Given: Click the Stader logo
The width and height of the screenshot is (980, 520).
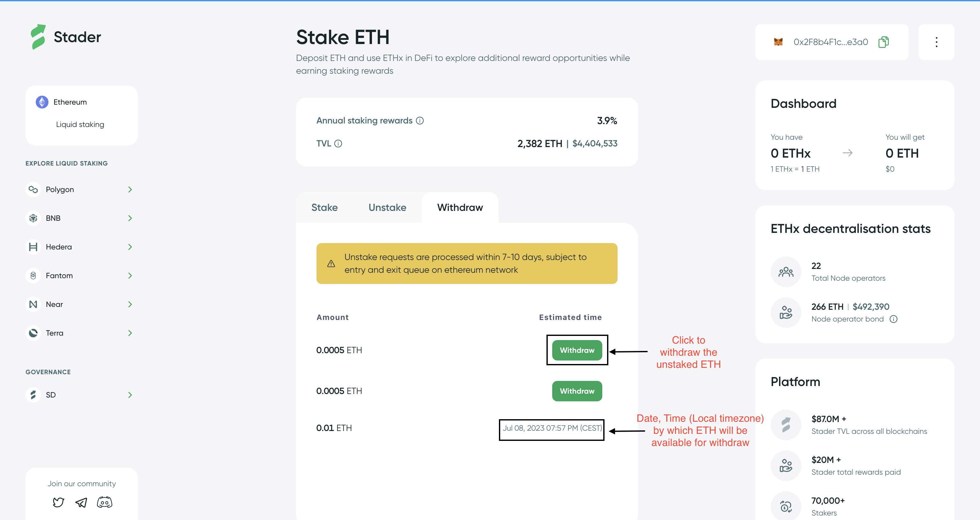Looking at the screenshot, I should 65,37.
